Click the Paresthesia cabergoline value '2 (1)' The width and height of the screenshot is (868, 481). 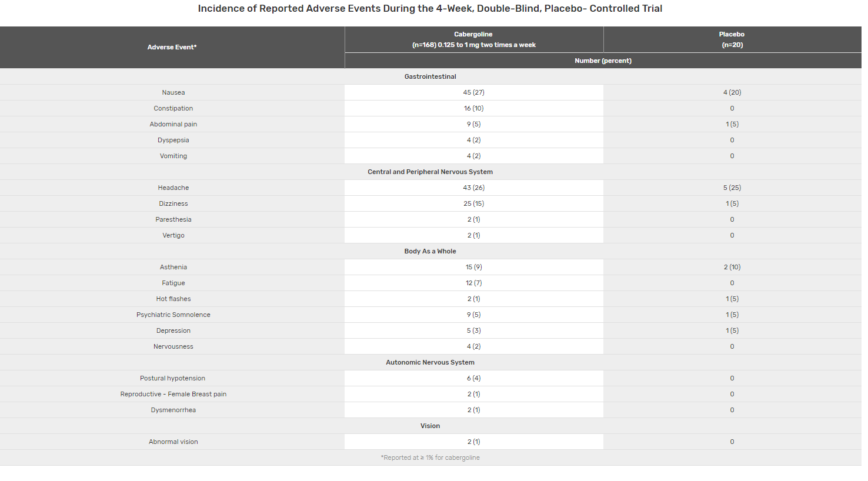pyautogui.click(x=474, y=219)
